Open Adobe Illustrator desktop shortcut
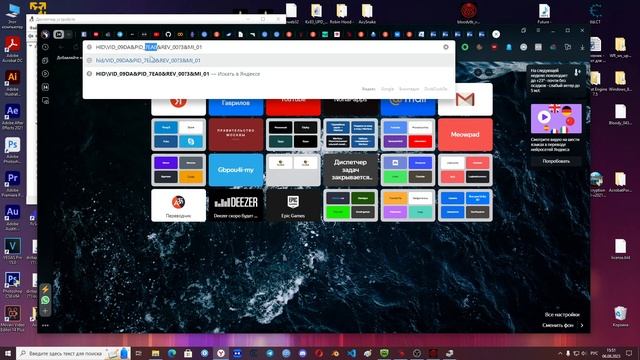 pos(12,83)
